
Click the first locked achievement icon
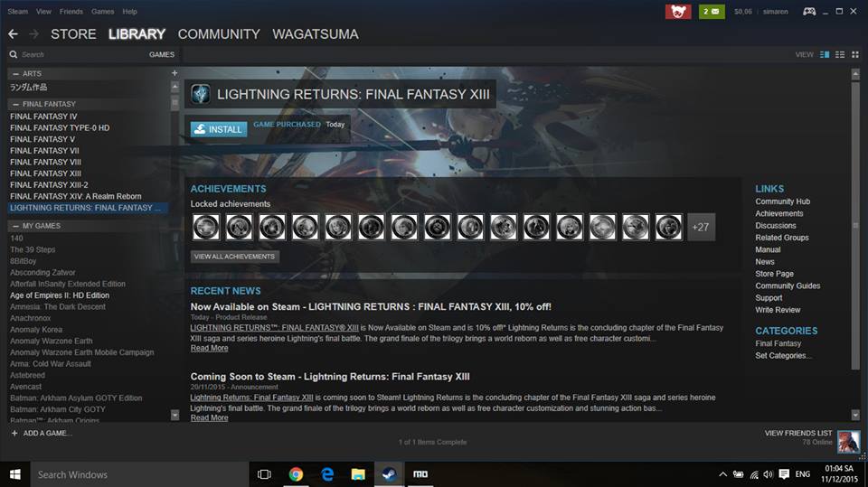tap(206, 228)
